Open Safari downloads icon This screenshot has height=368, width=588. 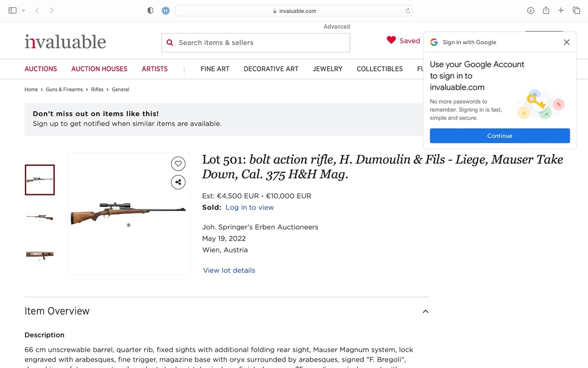[x=531, y=11]
